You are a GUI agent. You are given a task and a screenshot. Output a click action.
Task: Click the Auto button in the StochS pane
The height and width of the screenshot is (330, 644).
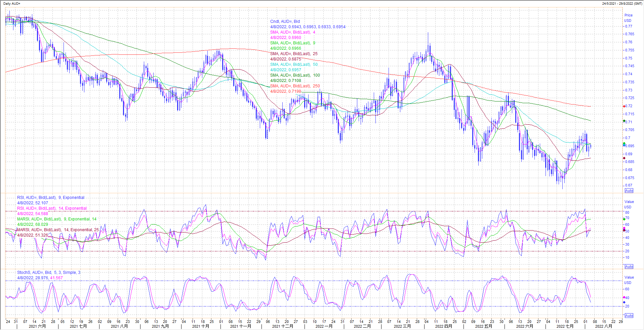[629, 316]
